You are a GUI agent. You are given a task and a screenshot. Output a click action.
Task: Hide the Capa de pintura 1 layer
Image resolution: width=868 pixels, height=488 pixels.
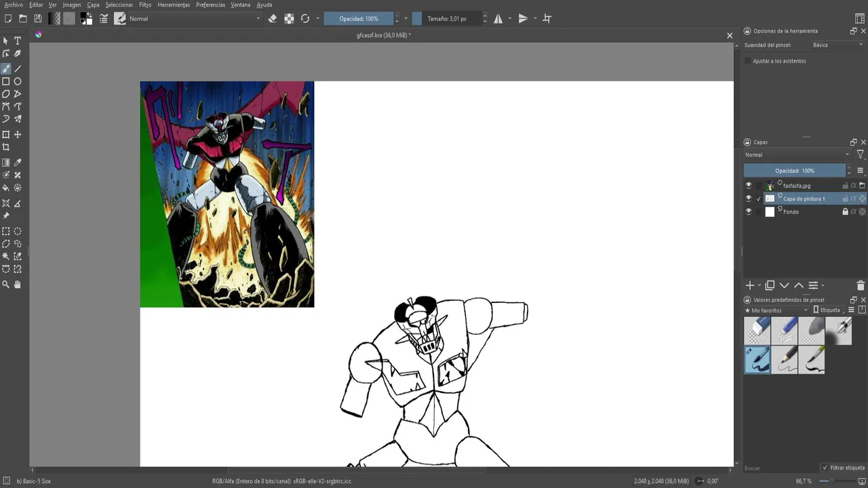tap(749, 199)
